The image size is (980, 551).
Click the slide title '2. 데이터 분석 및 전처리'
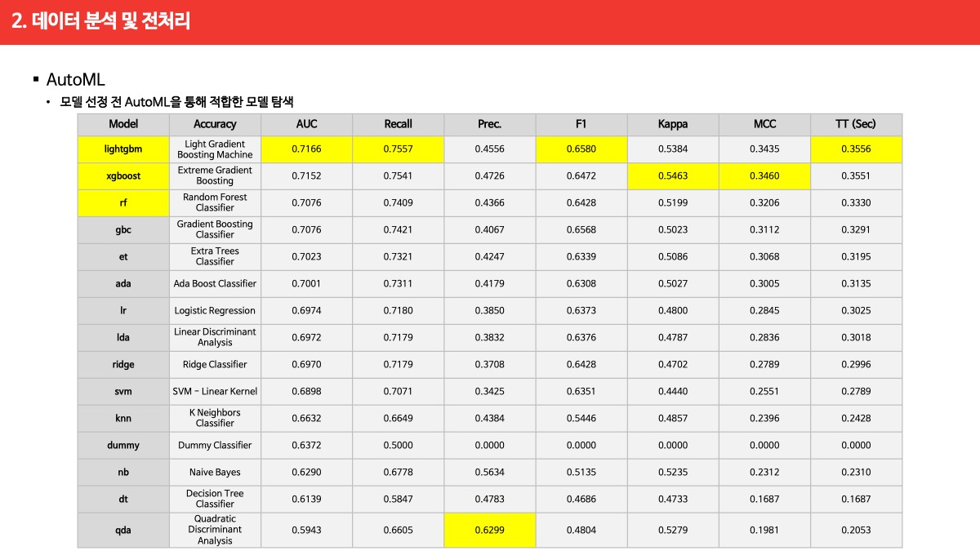100,21
